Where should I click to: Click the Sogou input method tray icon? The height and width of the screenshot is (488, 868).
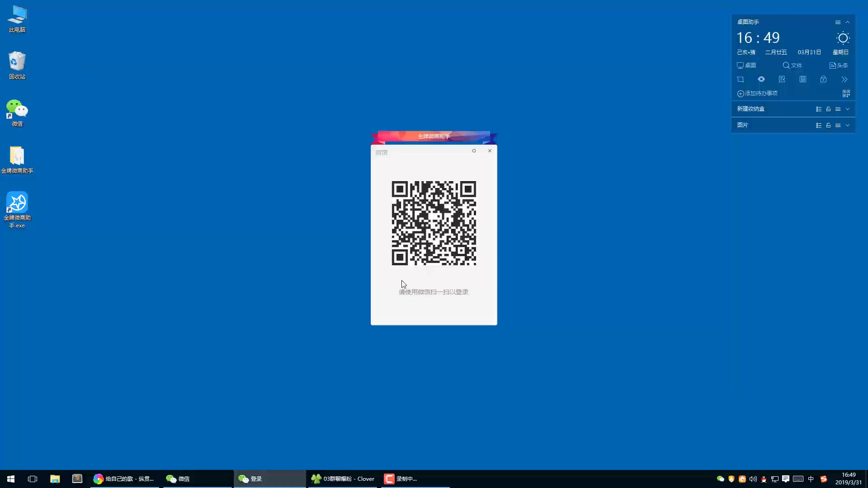[x=824, y=479]
